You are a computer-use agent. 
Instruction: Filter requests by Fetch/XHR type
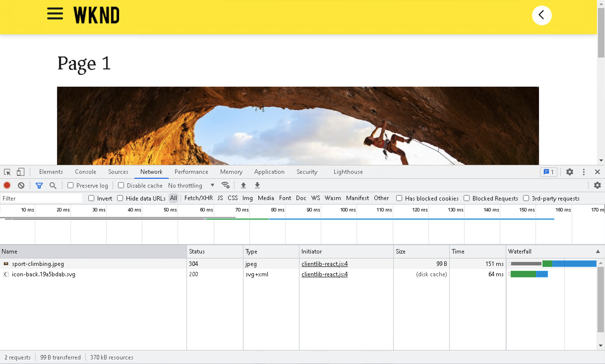coord(198,198)
